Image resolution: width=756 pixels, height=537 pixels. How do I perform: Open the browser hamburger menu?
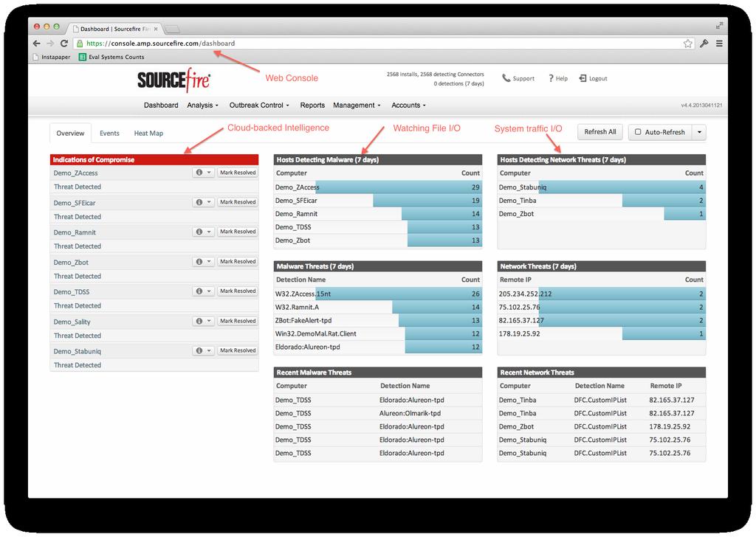coord(719,44)
